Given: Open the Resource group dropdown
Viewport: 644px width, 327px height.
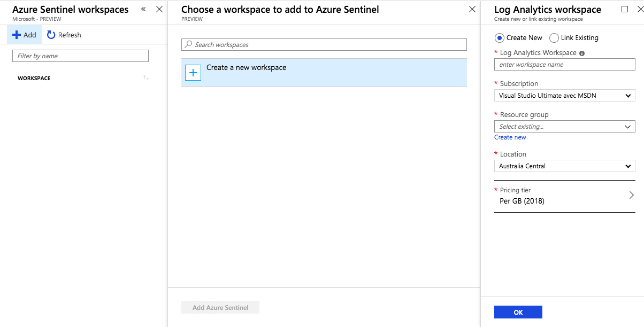Looking at the screenshot, I should tap(564, 127).
